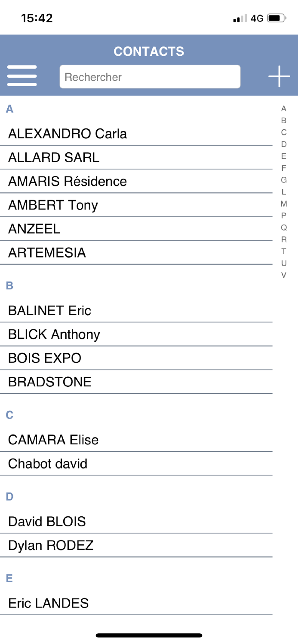
Task: Select ALLARD SARL contact
Action: click(x=54, y=158)
